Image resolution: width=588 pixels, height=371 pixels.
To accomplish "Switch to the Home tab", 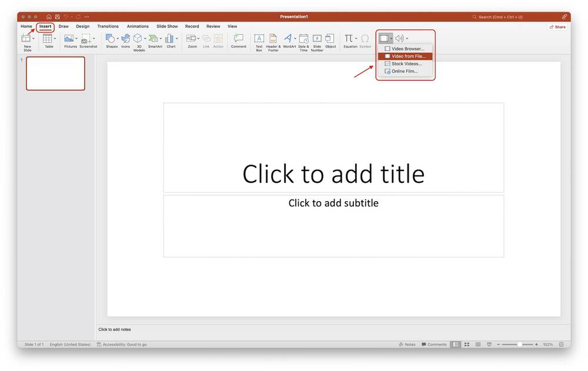I will point(26,26).
